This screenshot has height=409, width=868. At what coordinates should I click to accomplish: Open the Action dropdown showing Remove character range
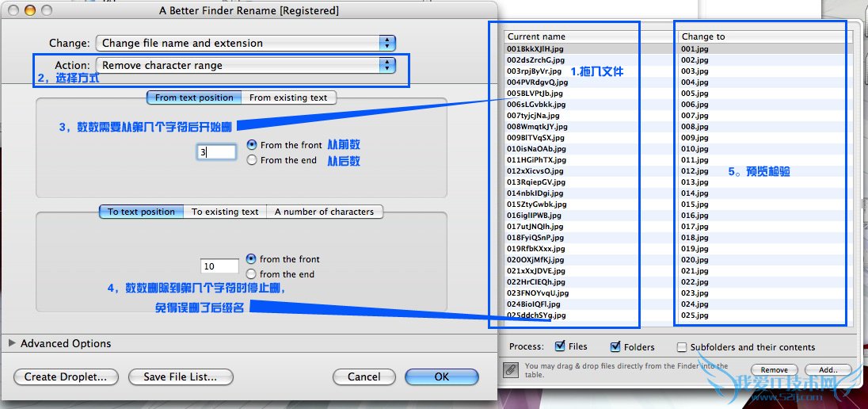click(x=246, y=66)
